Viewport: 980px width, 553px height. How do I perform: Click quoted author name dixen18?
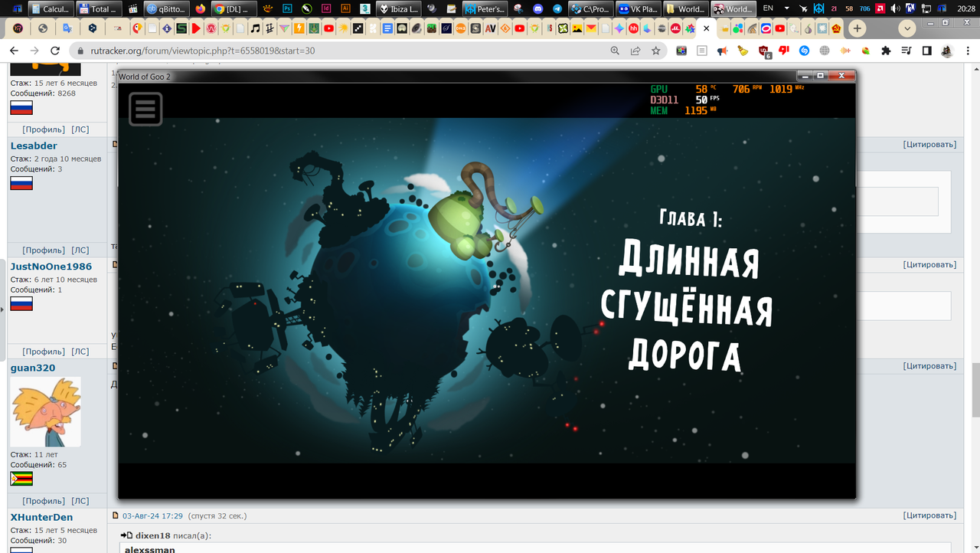(152, 535)
